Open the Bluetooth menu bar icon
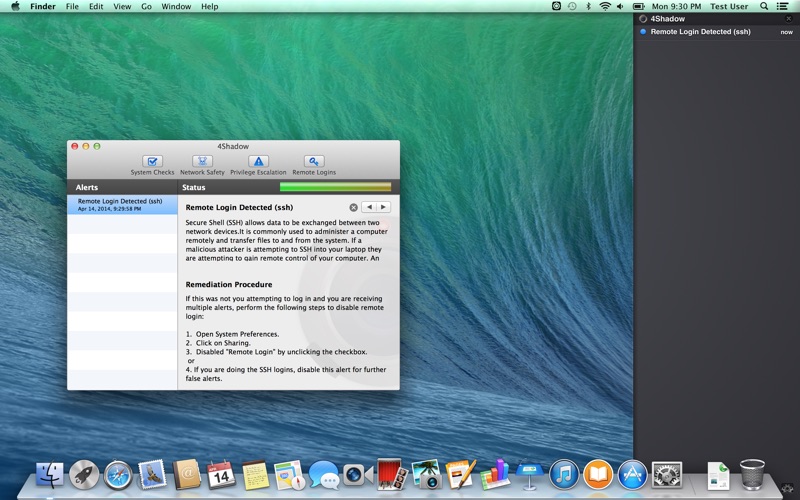800x500 pixels. pyautogui.click(x=588, y=6)
